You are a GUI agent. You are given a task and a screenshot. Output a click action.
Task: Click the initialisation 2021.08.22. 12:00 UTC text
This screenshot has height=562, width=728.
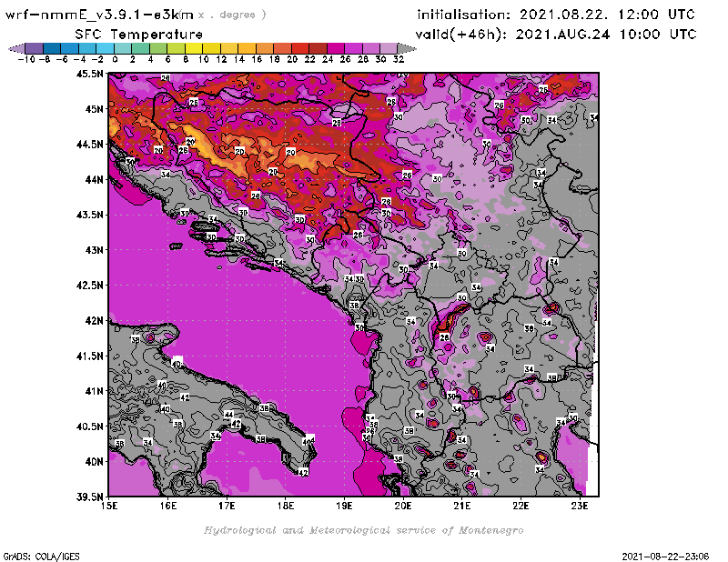click(556, 15)
